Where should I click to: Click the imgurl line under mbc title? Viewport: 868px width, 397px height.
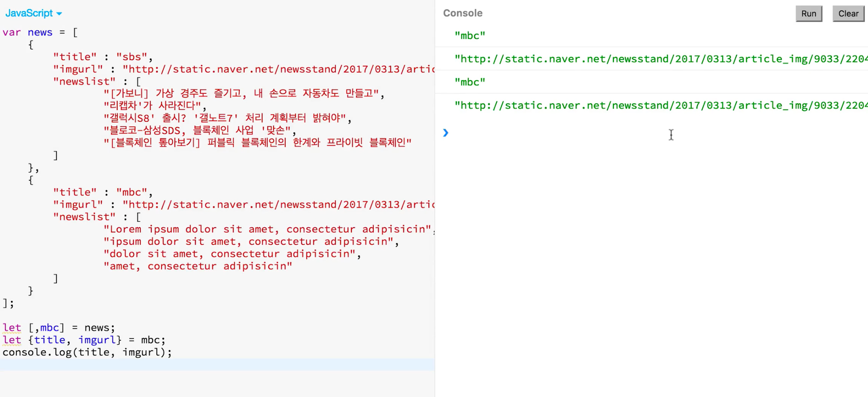244,204
